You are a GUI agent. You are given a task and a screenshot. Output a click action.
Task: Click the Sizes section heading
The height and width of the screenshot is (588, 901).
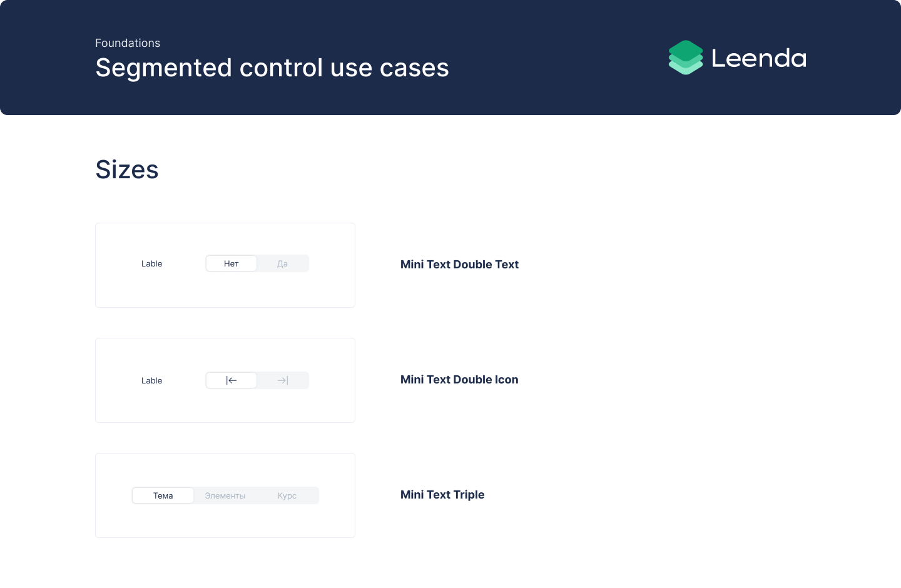[x=127, y=170]
